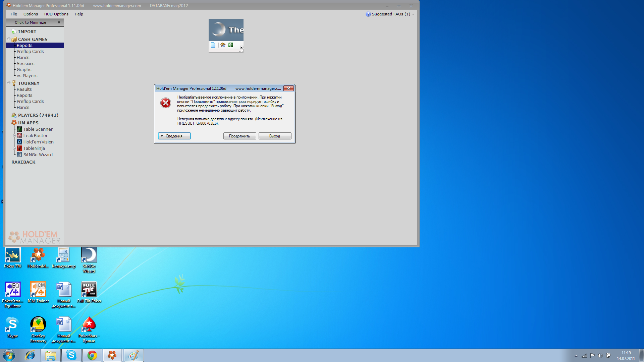Select the Калькулятор desktop shortcut

point(64,258)
